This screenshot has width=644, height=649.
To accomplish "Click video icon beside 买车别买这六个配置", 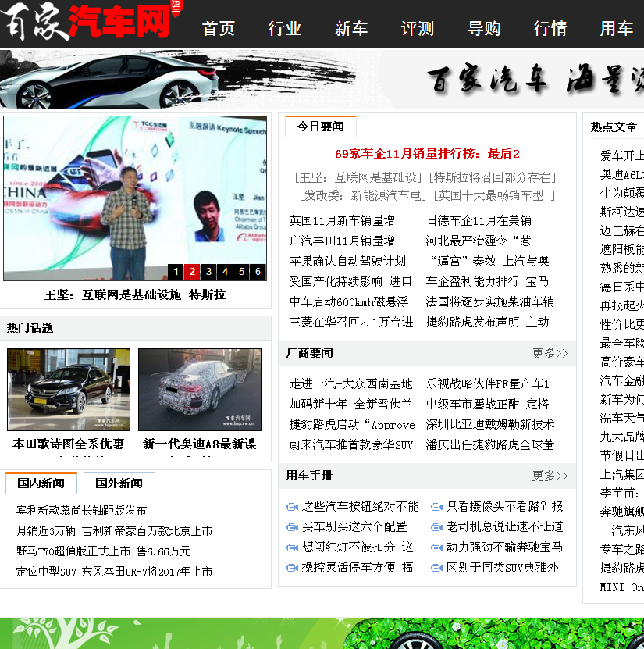I will point(293,527).
